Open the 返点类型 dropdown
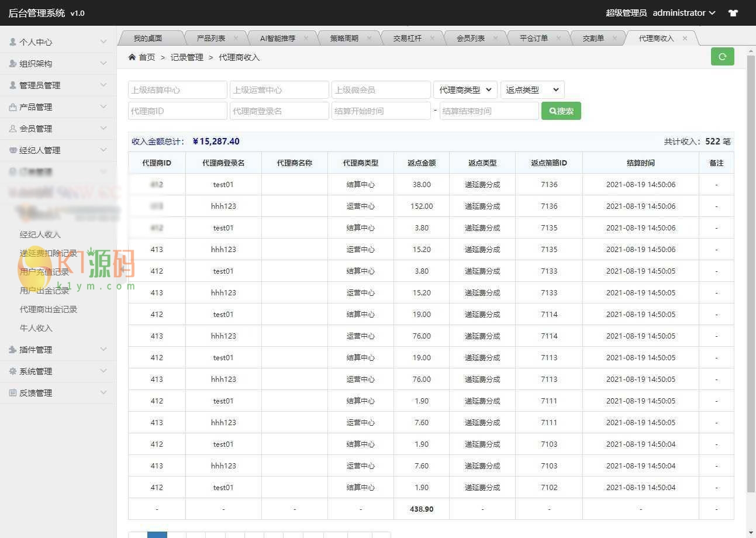This screenshot has height=538, width=756. (532, 89)
